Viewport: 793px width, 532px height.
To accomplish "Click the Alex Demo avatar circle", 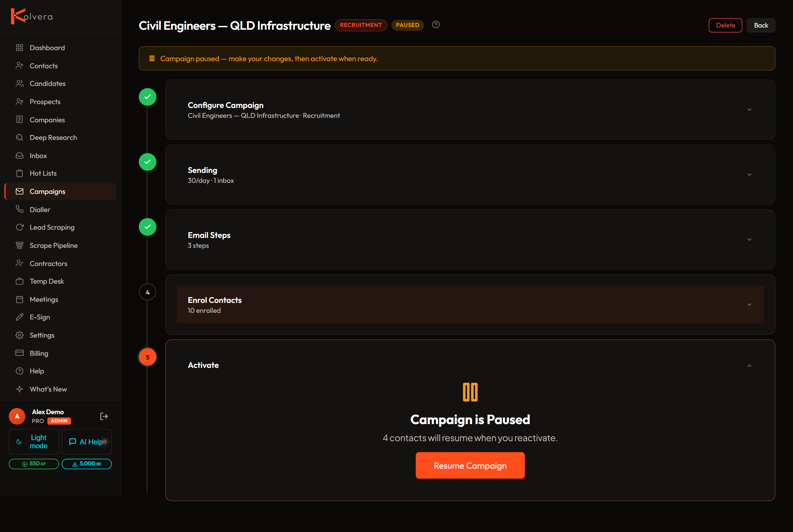I will tap(17, 416).
